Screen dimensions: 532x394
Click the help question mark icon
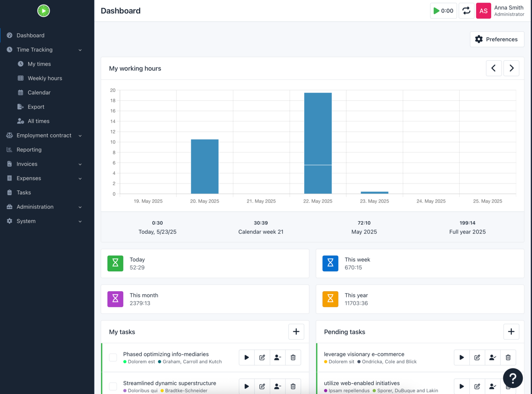tap(513, 378)
